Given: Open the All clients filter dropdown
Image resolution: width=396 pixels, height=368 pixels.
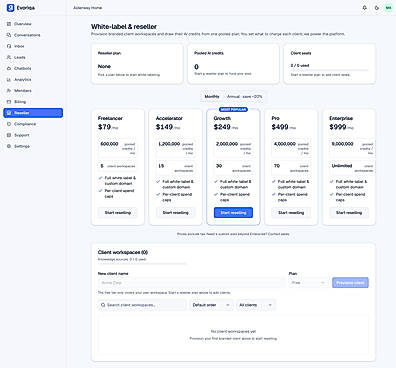Looking at the screenshot, I should point(255,305).
